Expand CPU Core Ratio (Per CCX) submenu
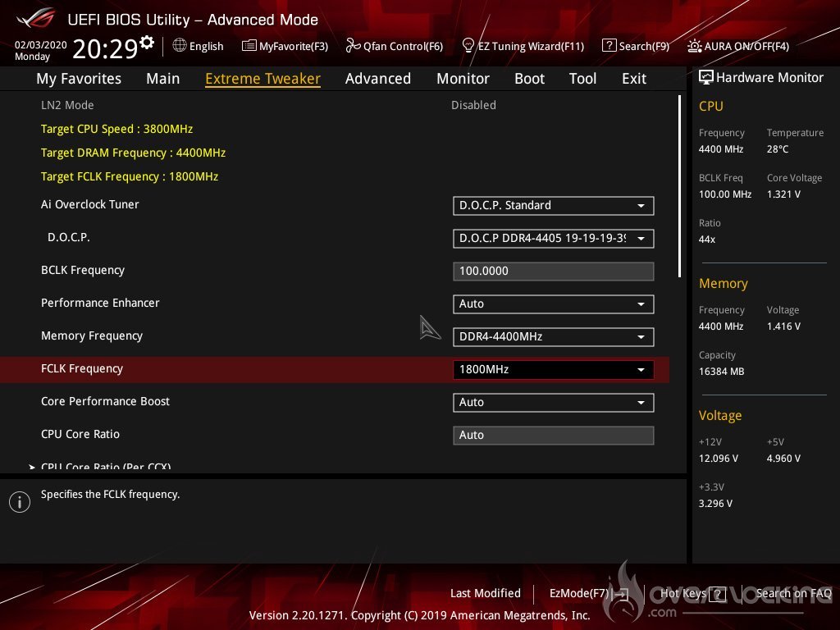The height and width of the screenshot is (630, 840). 106,466
